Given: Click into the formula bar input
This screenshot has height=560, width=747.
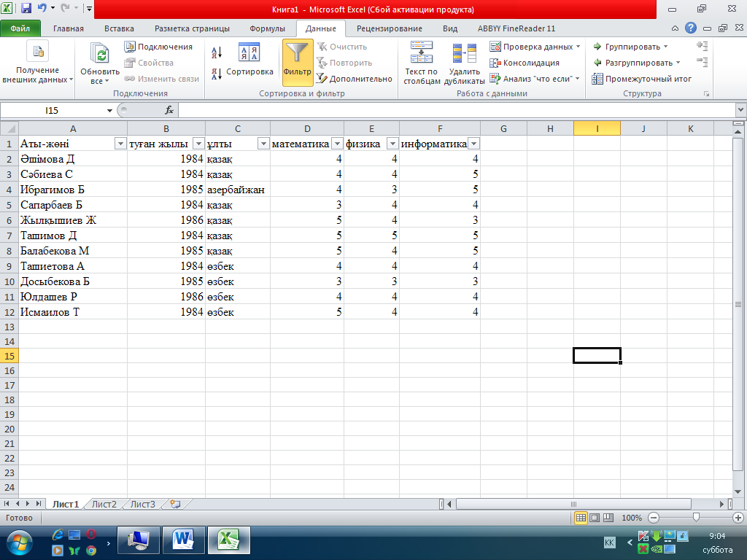Looking at the screenshot, I should tap(456, 111).
